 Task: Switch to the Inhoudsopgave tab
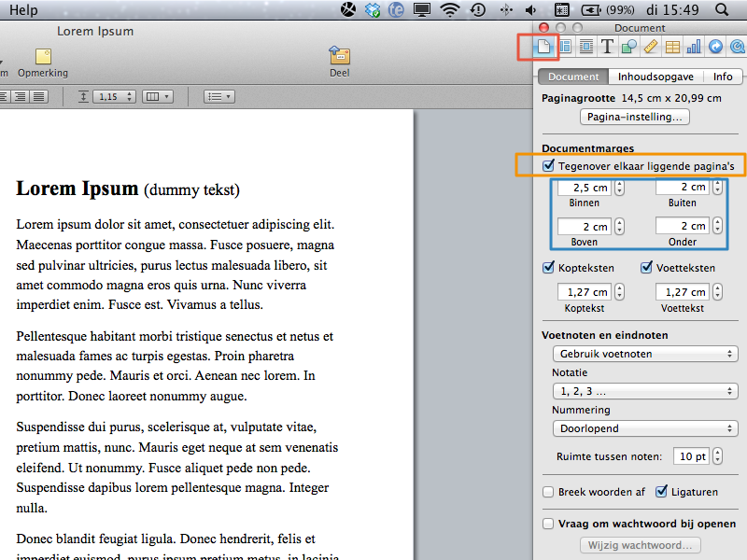tap(655, 77)
